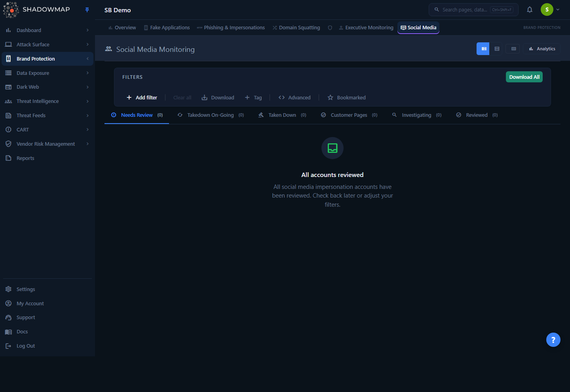Select the Social Media tab

point(418,28)
